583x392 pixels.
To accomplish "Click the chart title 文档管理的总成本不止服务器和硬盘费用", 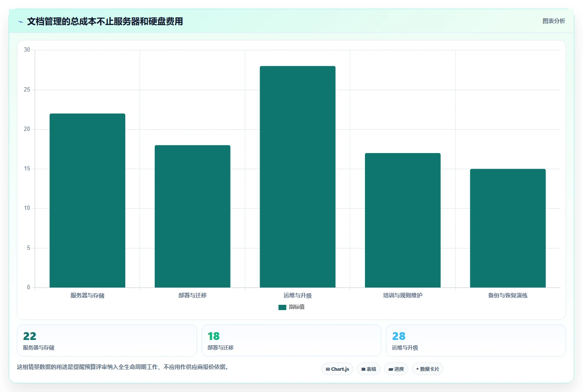I will click(x=105, y=22).
